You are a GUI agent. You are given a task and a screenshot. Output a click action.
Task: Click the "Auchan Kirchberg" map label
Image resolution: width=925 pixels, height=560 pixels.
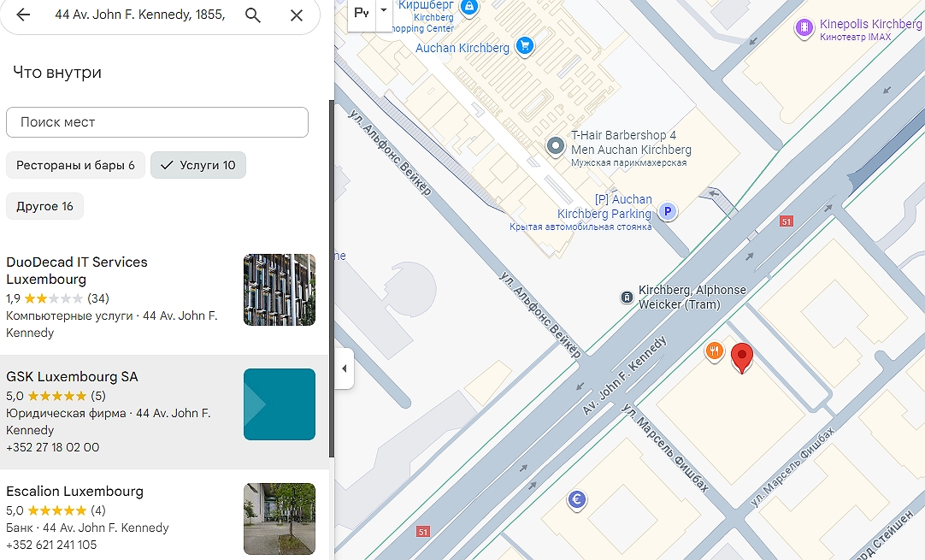(462, 49)
